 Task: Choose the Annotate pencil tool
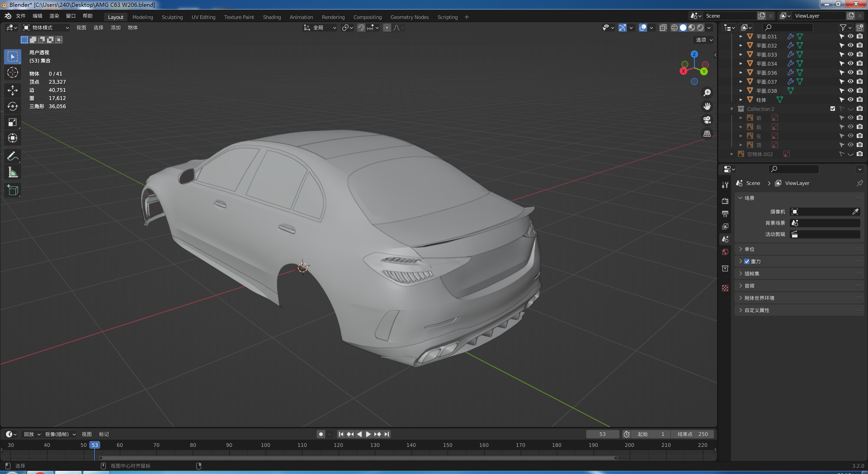click(13, 156)
